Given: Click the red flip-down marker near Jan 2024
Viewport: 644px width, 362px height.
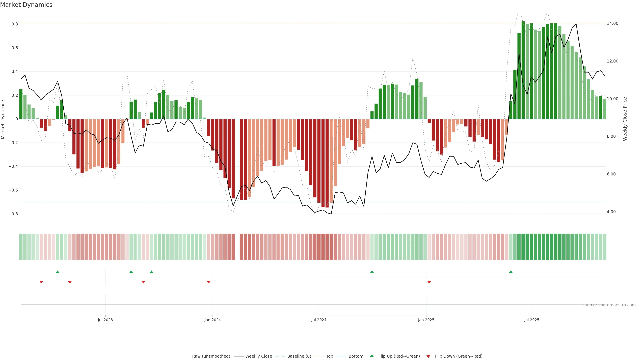Looking at the screenshot, I should [x=208, y=282].
